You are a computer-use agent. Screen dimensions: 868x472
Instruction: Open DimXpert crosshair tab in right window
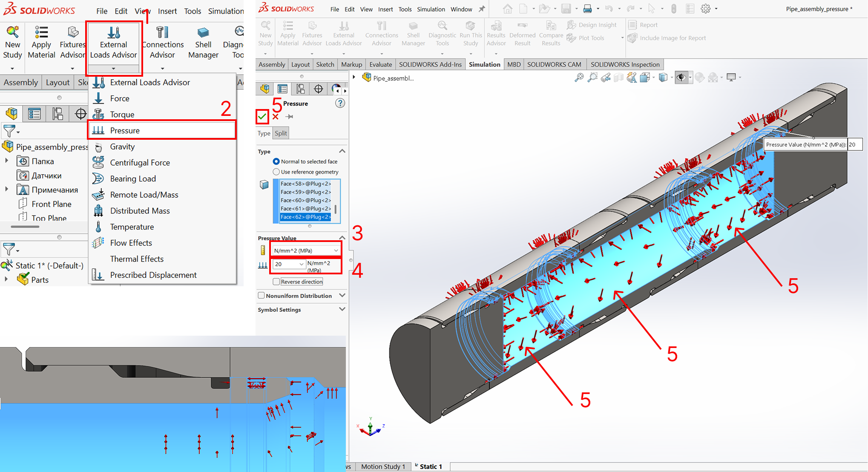pos(318,89)
